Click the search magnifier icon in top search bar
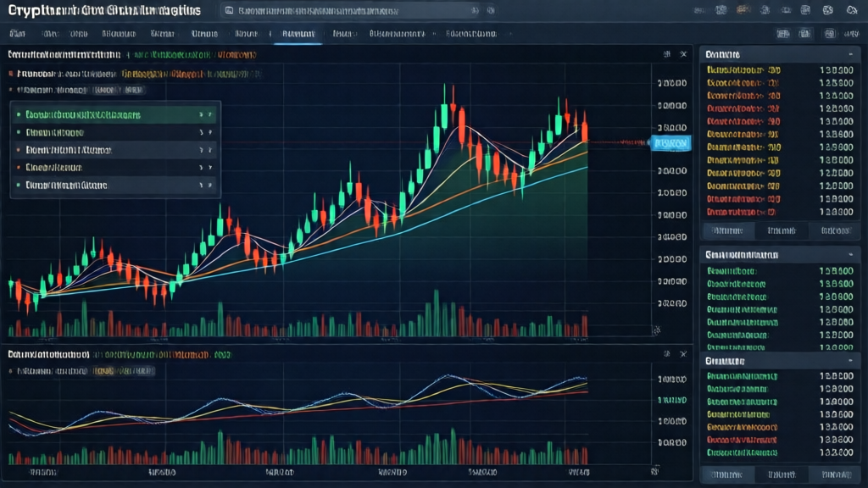Screen dimensions: 868x488 click(x=229, y=11)
